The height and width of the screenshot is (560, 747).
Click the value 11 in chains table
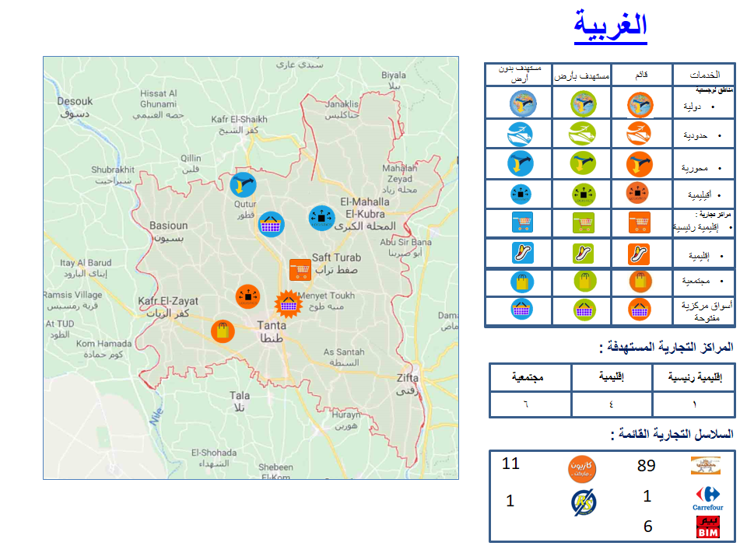point(510,464)
